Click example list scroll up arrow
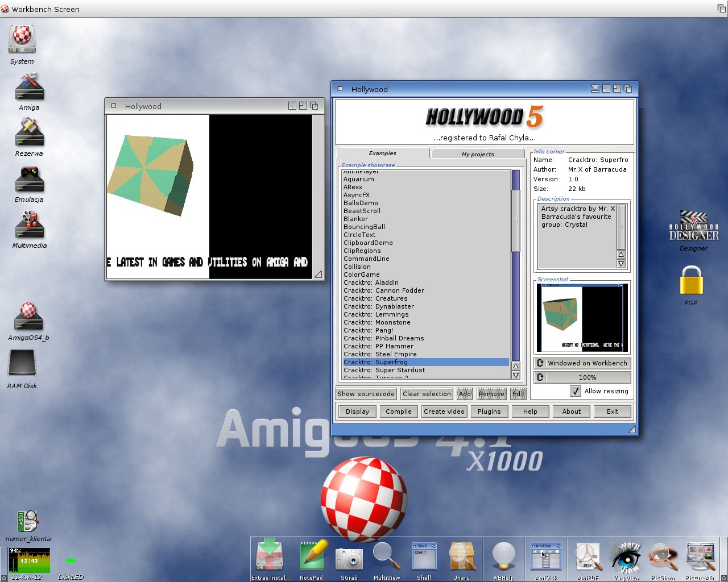This screenshot has width=728, height=582. coord(516,366)
